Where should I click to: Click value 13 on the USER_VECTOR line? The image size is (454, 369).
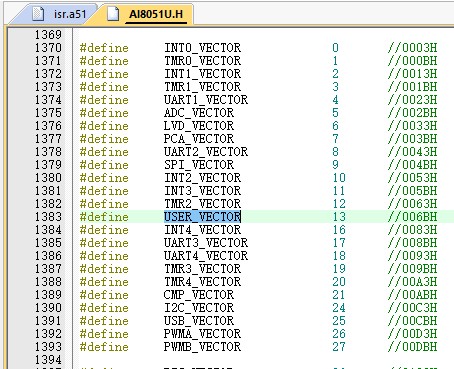tap(339, 217)
